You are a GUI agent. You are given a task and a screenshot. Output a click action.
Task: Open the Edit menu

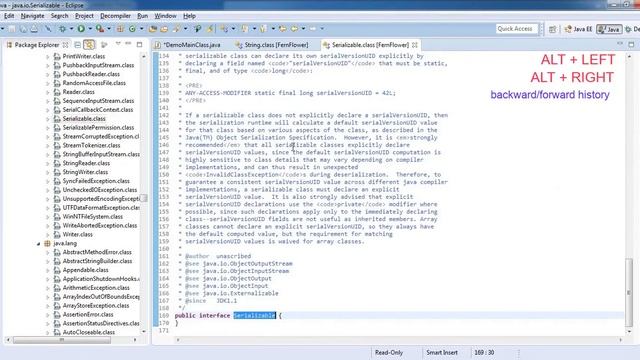(x=9, y=16)
